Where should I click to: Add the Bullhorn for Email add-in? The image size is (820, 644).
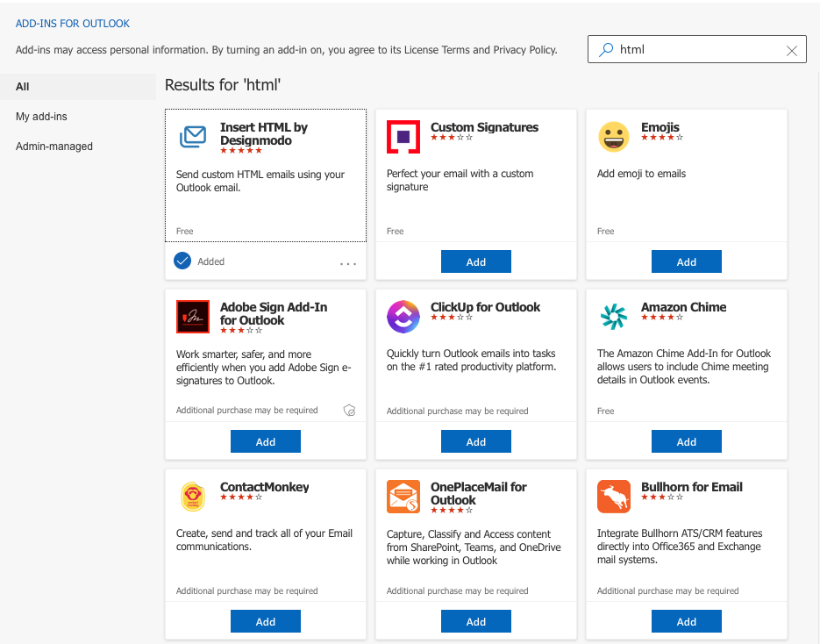(686, 621)
